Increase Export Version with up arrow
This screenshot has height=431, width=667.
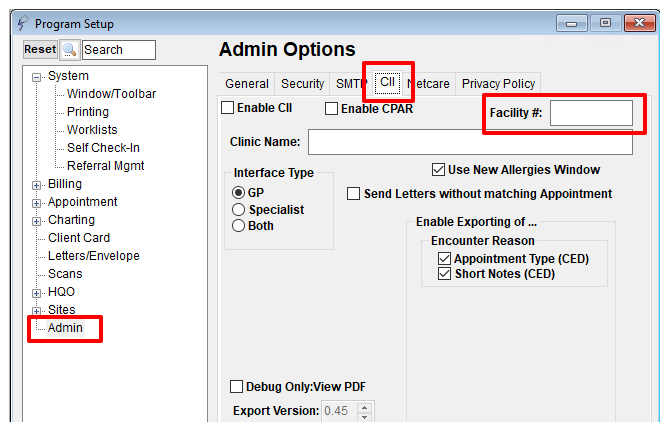point(364,408)
